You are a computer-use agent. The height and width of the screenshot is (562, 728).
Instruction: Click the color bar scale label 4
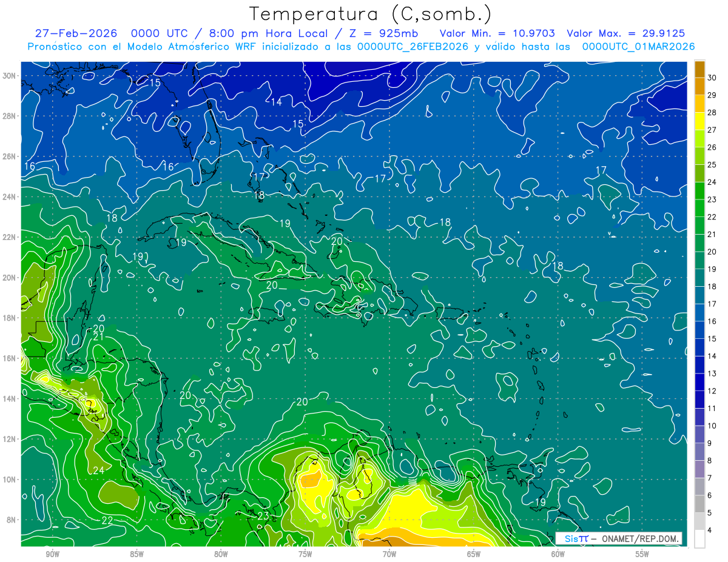[x=710, y=530]
